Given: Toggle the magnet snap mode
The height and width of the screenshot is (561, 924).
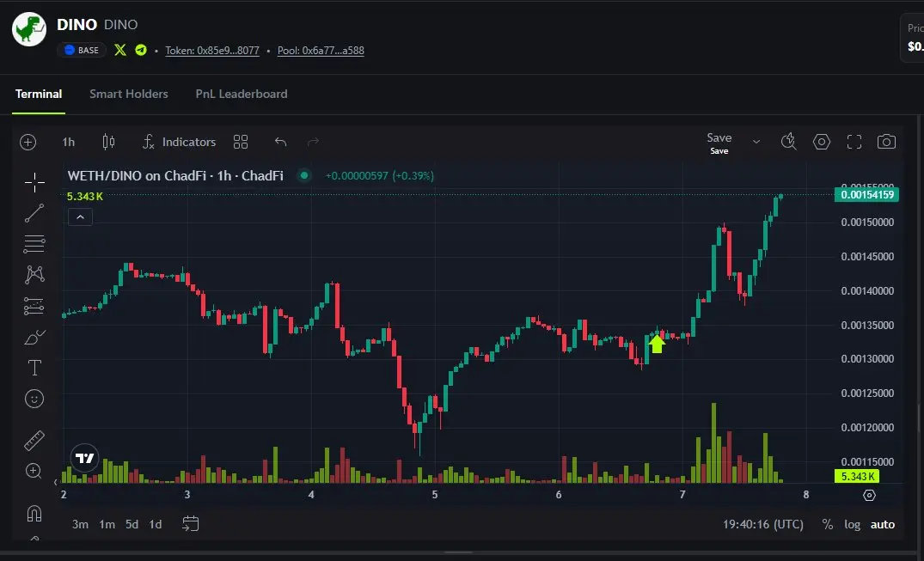Looking at the screenshot, I should pos(34,513).
